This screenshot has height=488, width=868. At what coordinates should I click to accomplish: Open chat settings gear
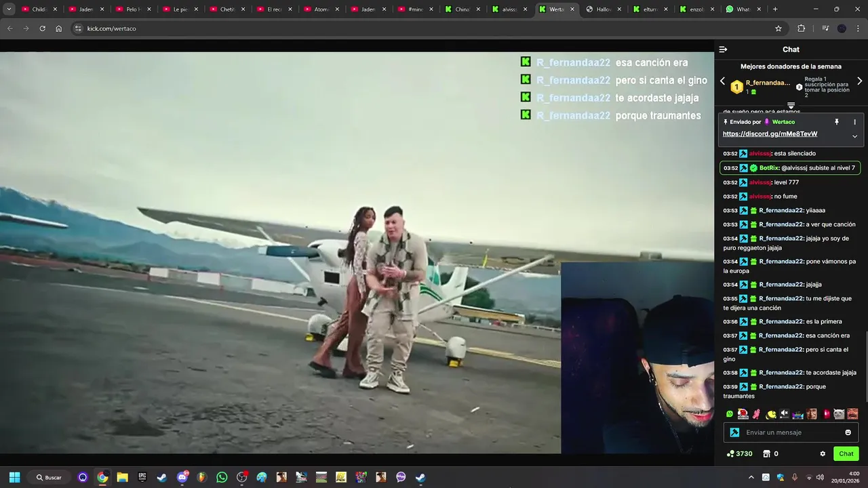click(823, 454)
